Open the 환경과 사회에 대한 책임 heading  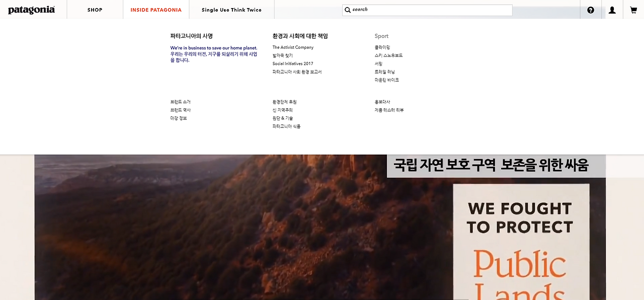[300, 36]
